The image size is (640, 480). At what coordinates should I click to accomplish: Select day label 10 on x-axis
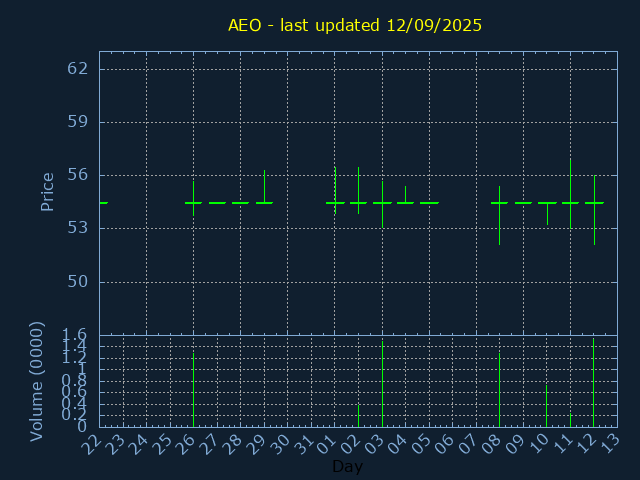point(539,444)
